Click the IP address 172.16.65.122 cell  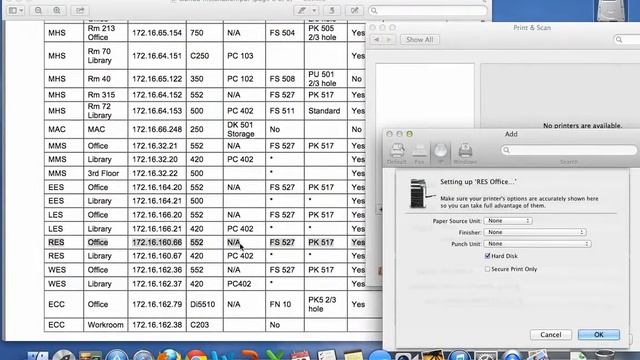point(157,79)
